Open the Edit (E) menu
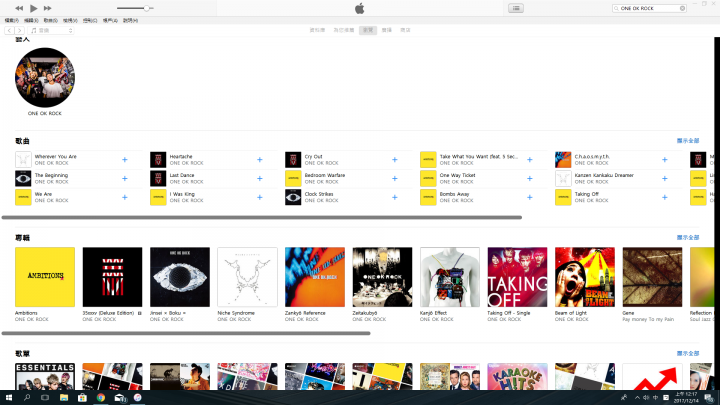 (x=31, y=20)
